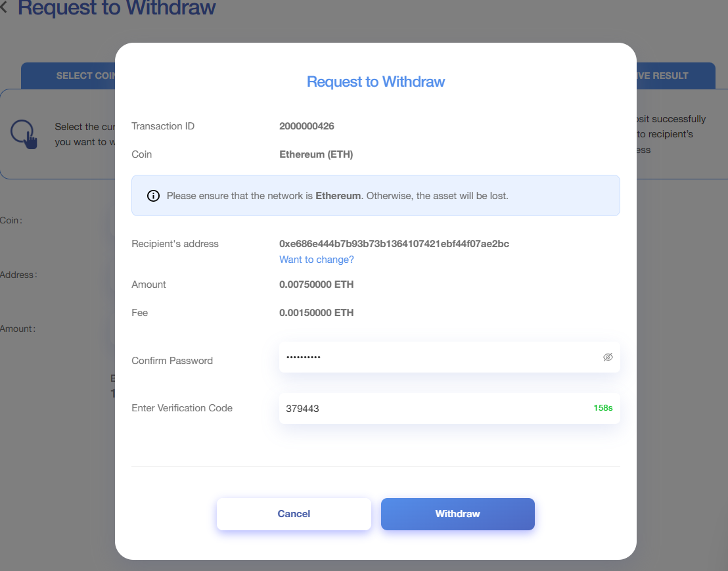Image resolution: width=728 pixels, height=571 pixels.
Task: Click the pointing hand icon in the step panel
Action: (24, 133)
